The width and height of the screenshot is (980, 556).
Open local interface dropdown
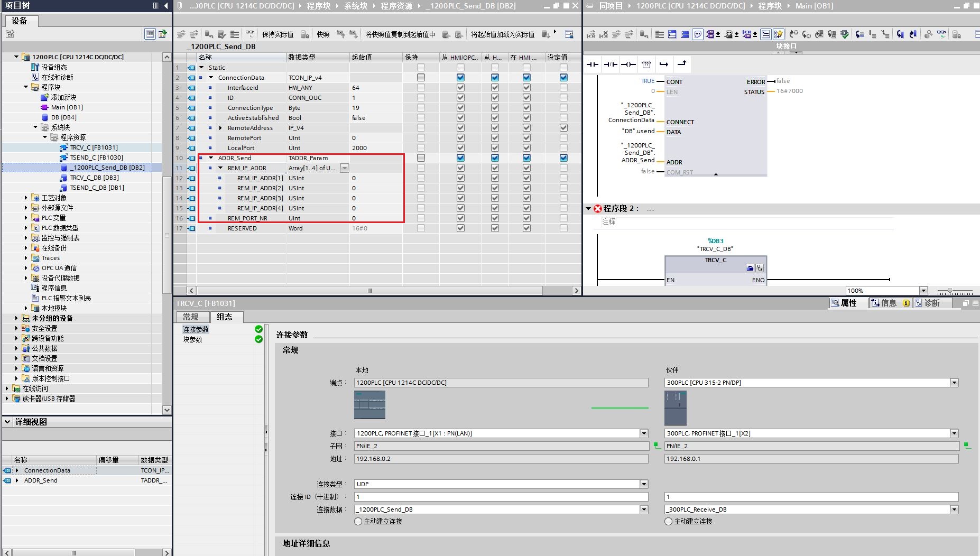tap(644, 433)
